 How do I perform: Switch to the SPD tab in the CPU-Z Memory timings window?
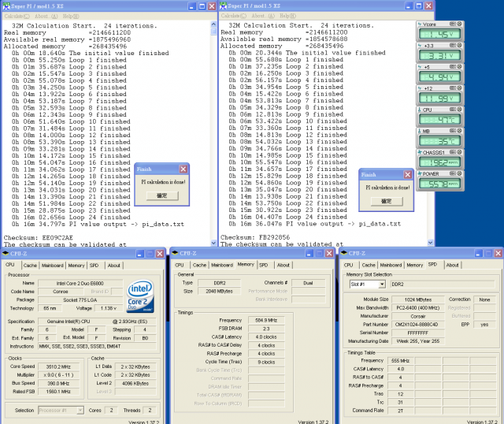click(263, 265)
